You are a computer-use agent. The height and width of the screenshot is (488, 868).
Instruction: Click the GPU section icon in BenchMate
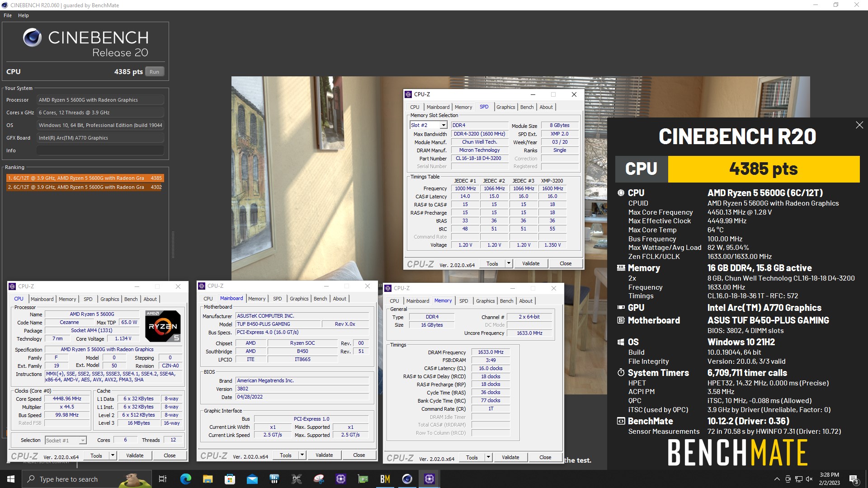pyautogui.click(x=621, y=308)
